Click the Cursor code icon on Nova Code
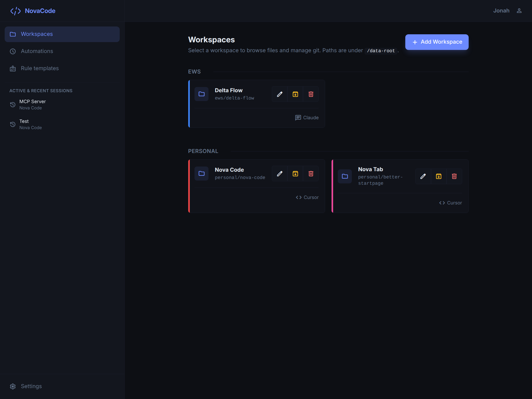This screenshot has height=399, width=532. pos(299,197)
